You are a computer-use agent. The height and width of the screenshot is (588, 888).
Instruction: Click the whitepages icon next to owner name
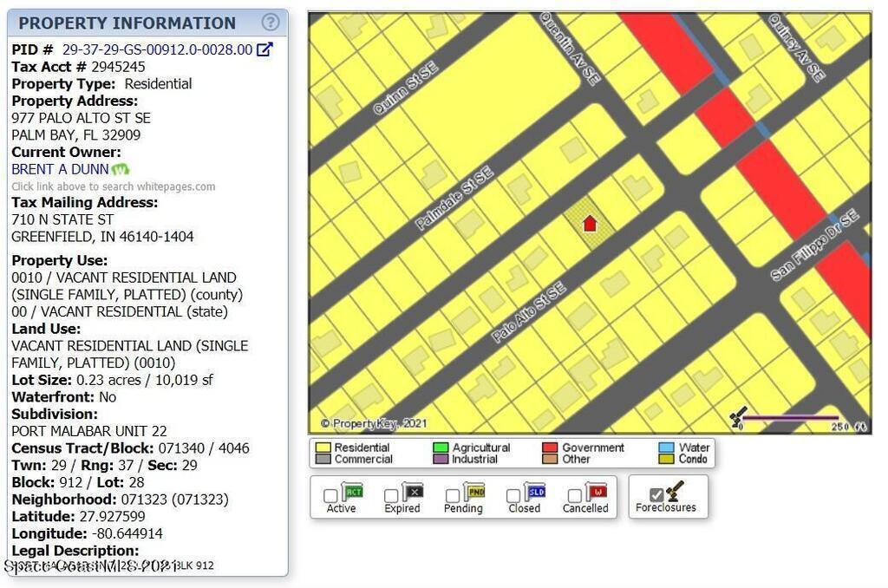click(121, 170)
